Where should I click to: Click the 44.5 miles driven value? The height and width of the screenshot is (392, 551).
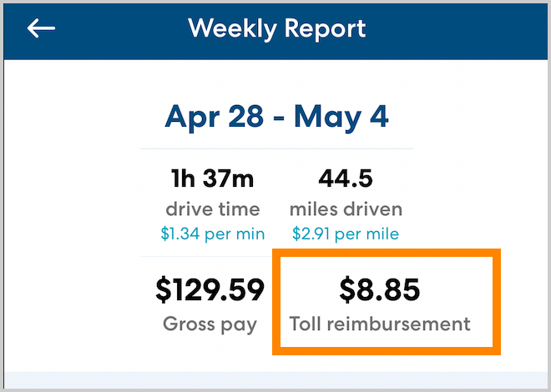pyautogui.click(x=346, y=178)
